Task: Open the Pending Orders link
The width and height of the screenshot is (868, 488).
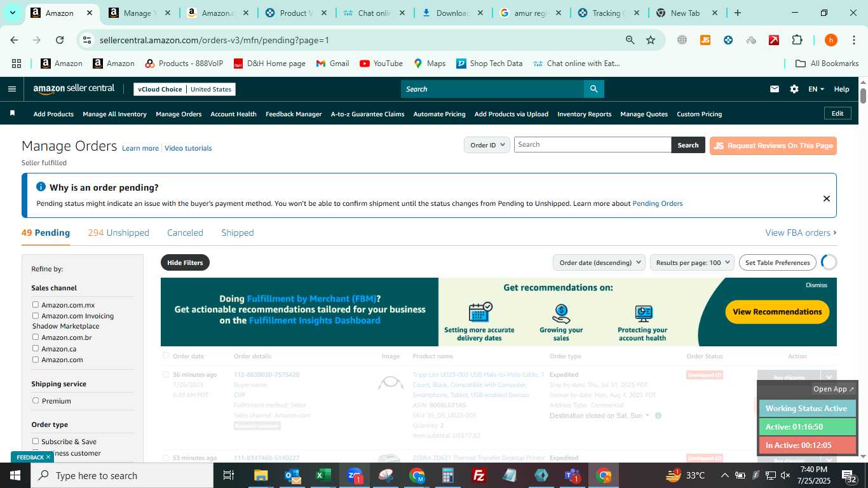Action: point(658,203)
